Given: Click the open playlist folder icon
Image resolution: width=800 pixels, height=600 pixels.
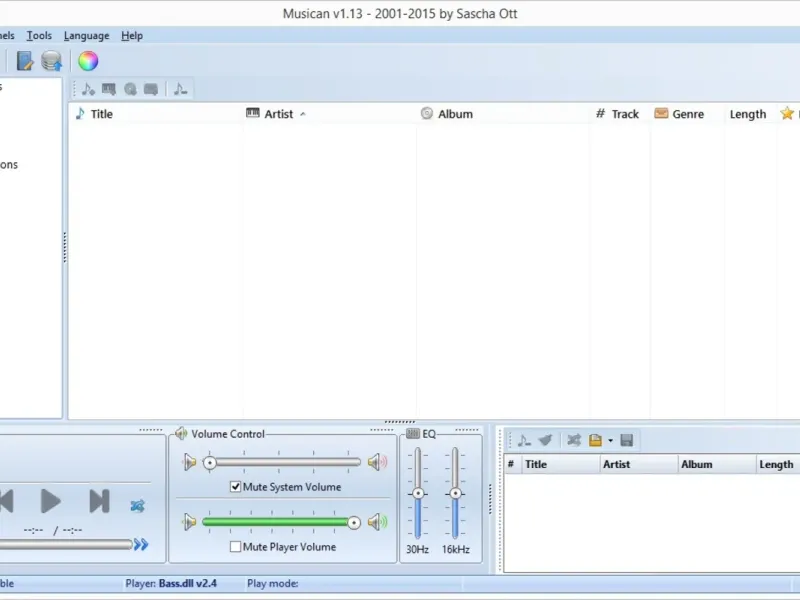Looking at the screenshot, I should pos(595,440).
